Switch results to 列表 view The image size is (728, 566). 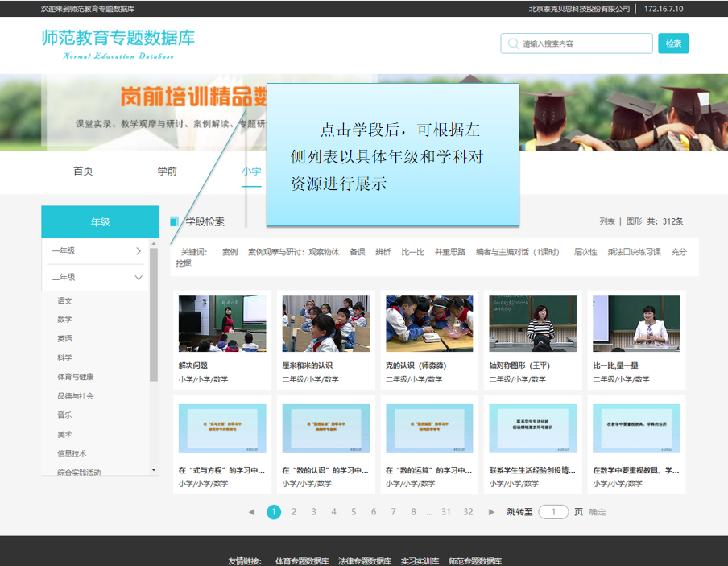click(x=607, y=221)
